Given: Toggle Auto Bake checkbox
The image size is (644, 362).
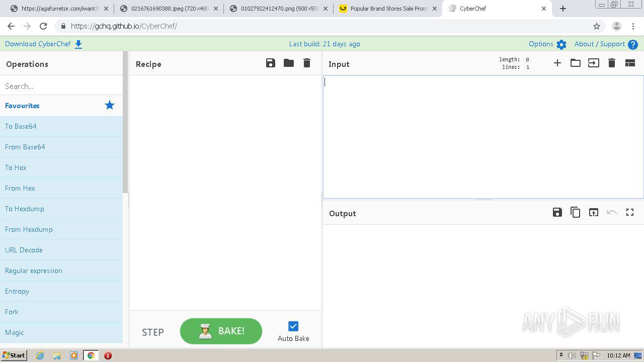Looking at the screenshot, I should pyautogui.click(x=293, y=326).
